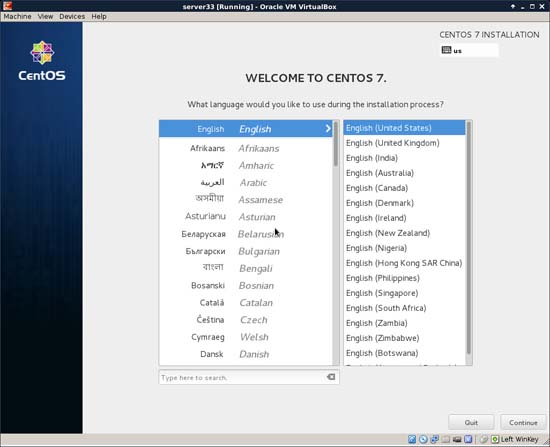Select English (Canada) locale

[x=404, y=188]
